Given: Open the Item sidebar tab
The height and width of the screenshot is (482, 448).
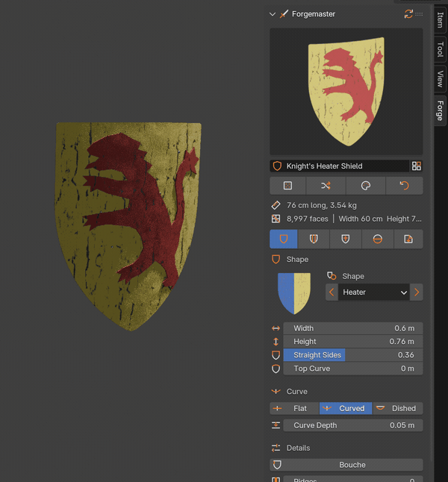Looking at the screenshot, I should 440,19.
